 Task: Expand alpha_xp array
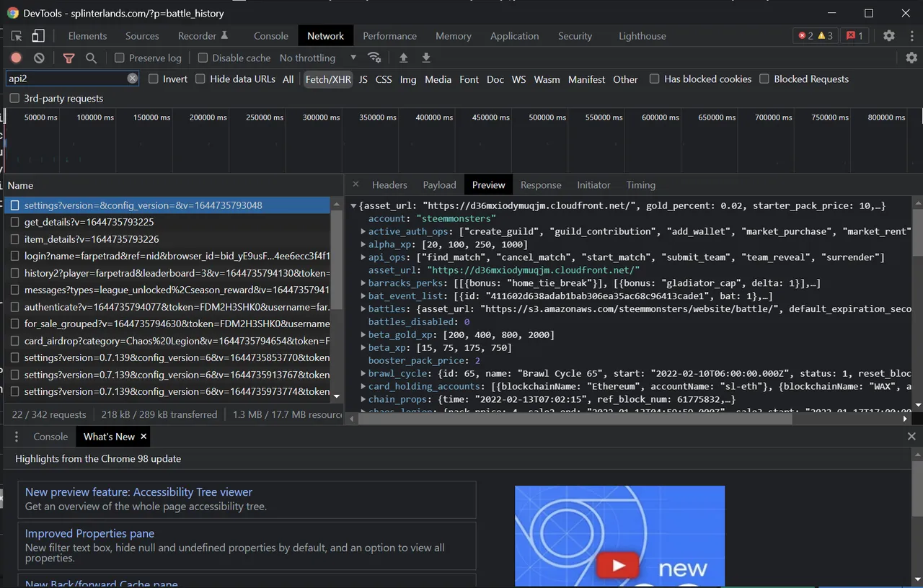click(363, 244)
